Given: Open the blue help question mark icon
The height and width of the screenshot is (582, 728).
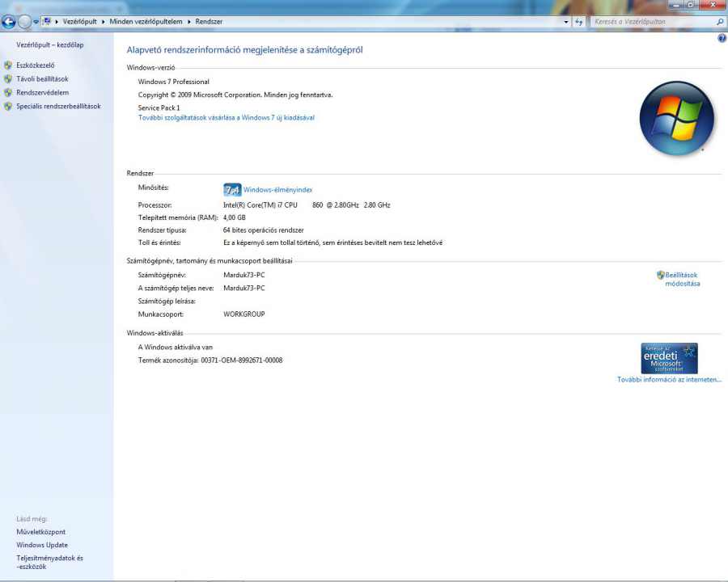Looking at the screenshot, I should click(x=722, y=39).
